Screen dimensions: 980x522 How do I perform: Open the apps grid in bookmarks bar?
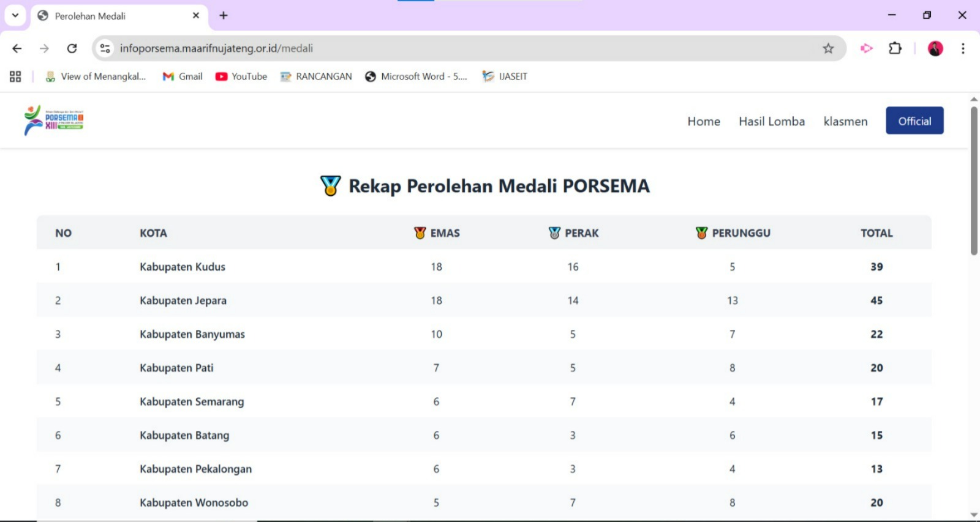pyautogui.click(x=15, y=76)
